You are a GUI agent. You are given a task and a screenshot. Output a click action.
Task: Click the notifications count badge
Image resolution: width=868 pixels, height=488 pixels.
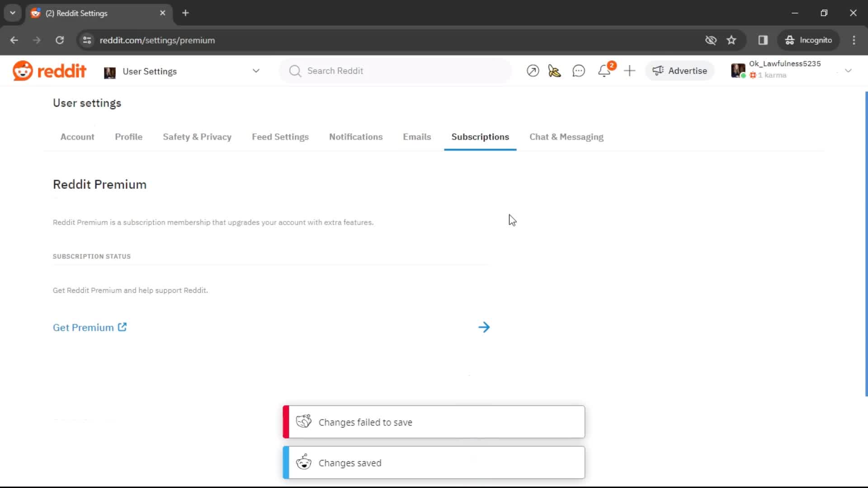click(610, 65)
